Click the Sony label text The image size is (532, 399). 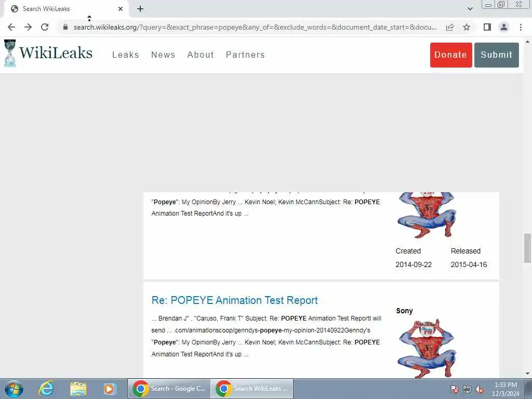pos(404,311)
